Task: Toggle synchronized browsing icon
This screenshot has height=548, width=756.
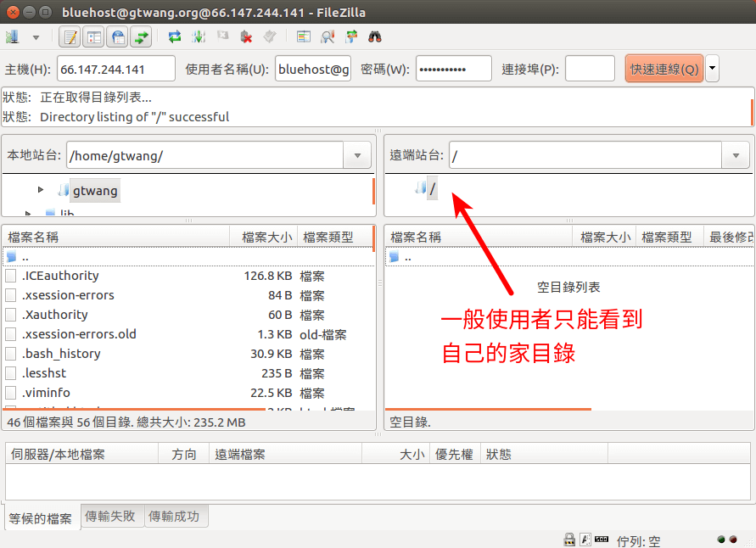Action: 351,37
